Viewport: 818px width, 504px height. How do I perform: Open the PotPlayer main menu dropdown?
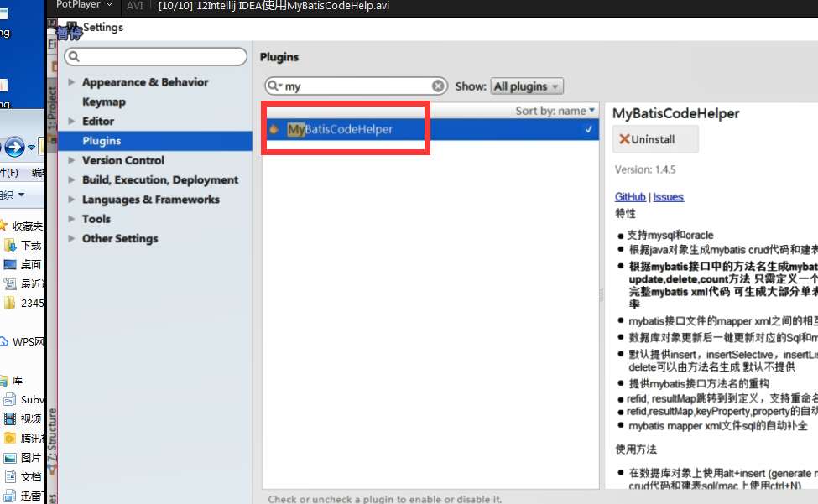85,5
